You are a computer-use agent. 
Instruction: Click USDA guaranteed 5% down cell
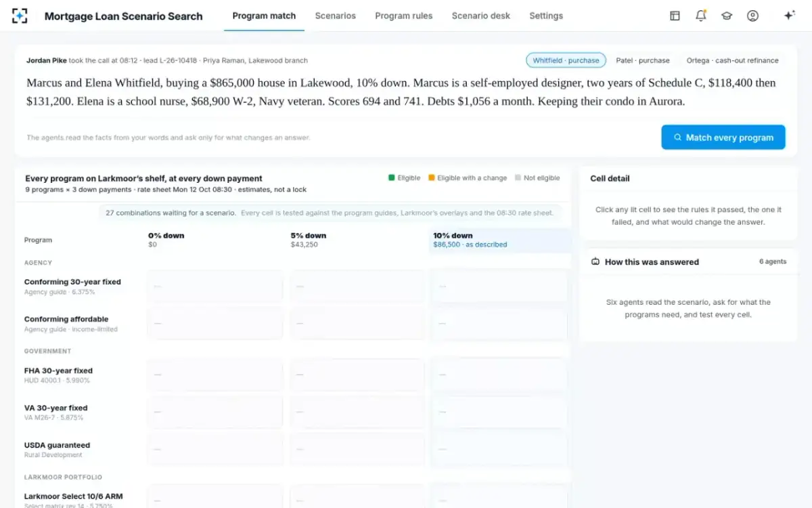[x=357, y=450]
